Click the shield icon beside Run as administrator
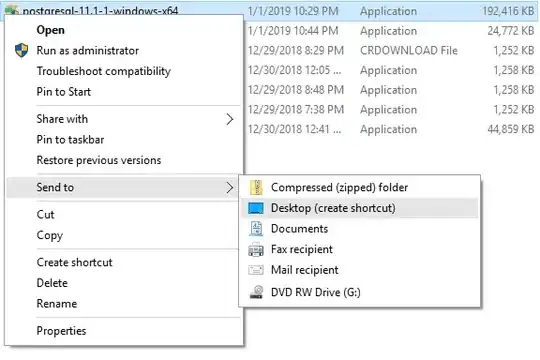 click(21, 50)
